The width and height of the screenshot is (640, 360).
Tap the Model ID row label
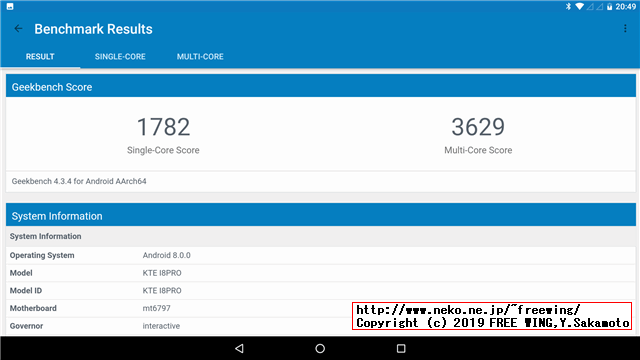click(26, 291)
